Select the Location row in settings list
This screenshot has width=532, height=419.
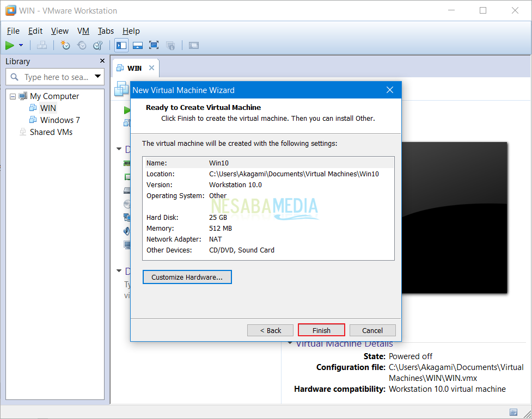(270, 174)
